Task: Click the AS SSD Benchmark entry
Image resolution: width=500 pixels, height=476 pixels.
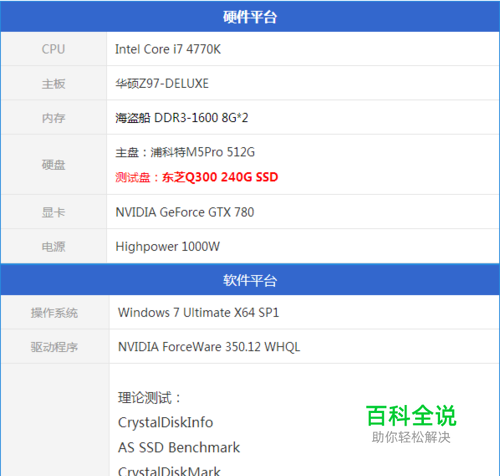Action: pyautogui.click(x=179, y=448)
